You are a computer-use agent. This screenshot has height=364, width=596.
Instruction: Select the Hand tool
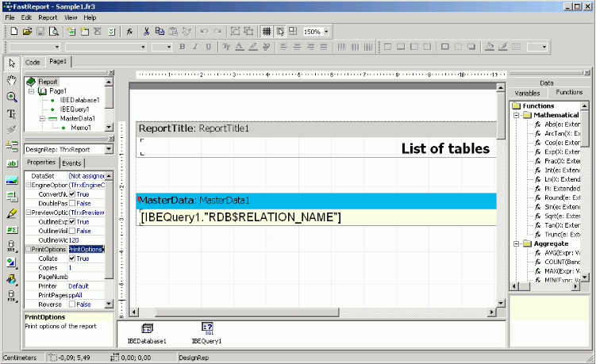point(11,79)
